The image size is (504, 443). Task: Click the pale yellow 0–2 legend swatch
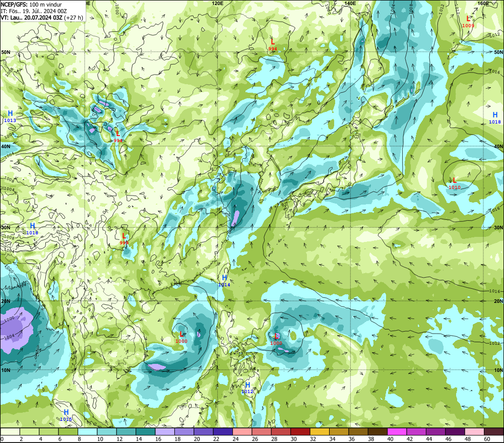[10, 431]
